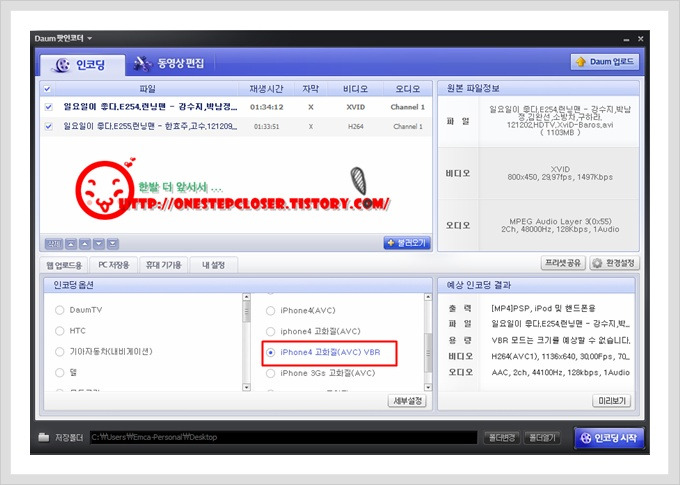Choose the 델 radio option

(x=59, y=372)
